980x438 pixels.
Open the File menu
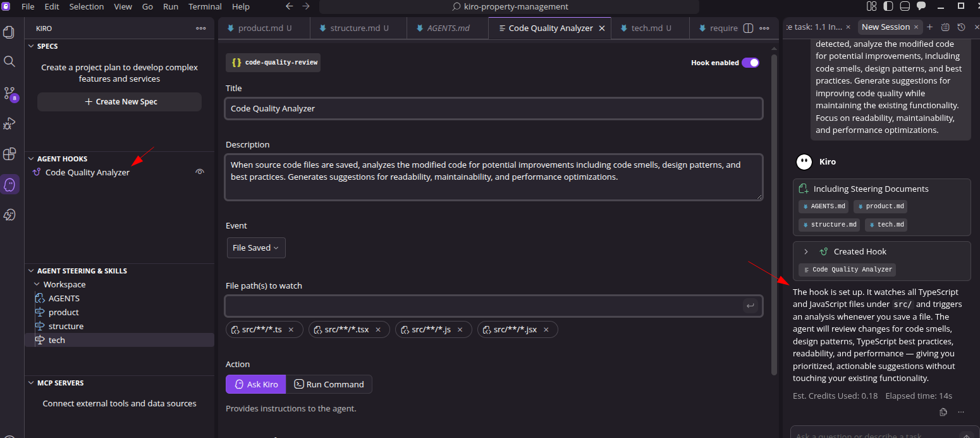coord(28,6)
